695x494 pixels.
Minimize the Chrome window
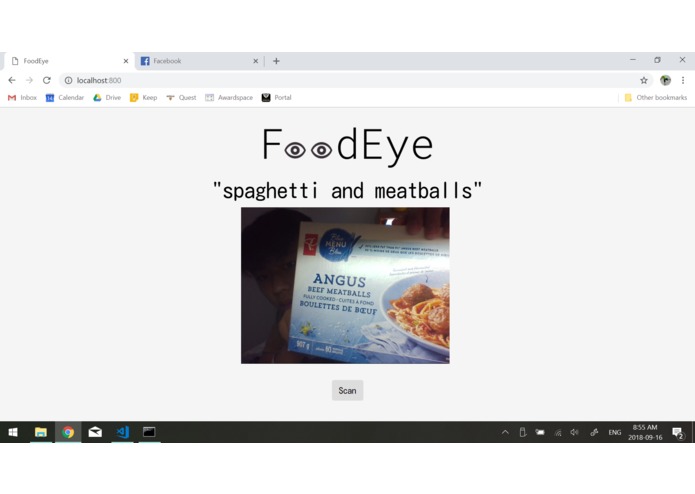click(633, 60)
